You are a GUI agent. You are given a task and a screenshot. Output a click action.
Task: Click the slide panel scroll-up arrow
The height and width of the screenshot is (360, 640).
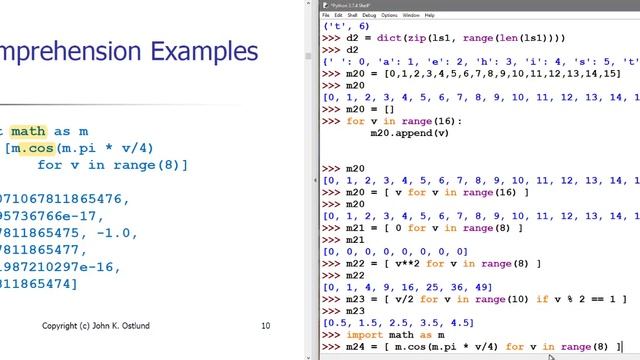(x=308, y=3)
